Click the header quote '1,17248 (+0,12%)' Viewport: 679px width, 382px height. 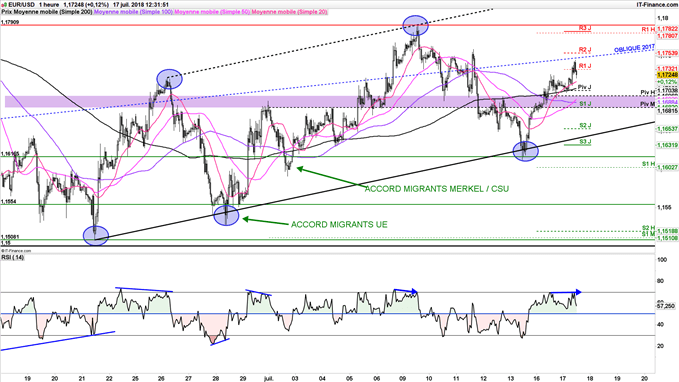[x=86, y=4]
